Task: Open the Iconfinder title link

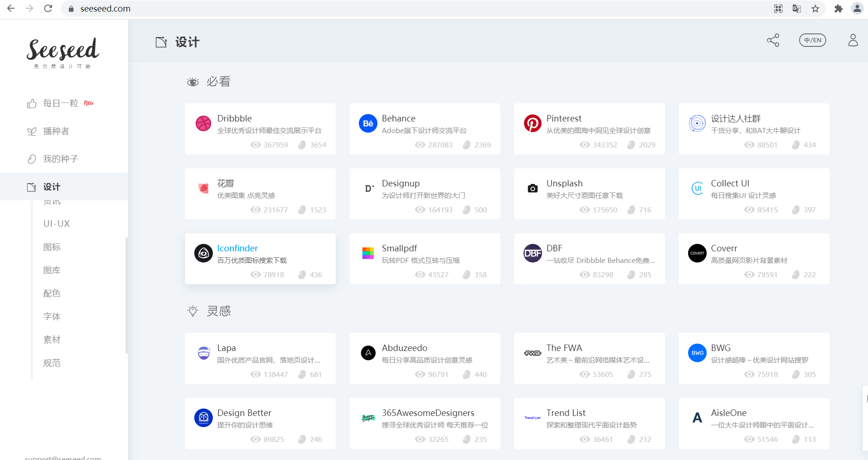Action: [237, 248]
